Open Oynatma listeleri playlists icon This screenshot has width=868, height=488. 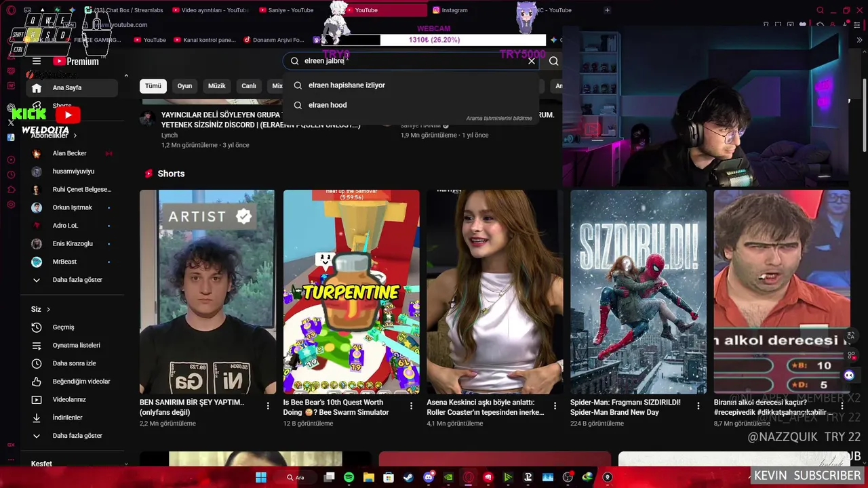click(x=37, y=346)
